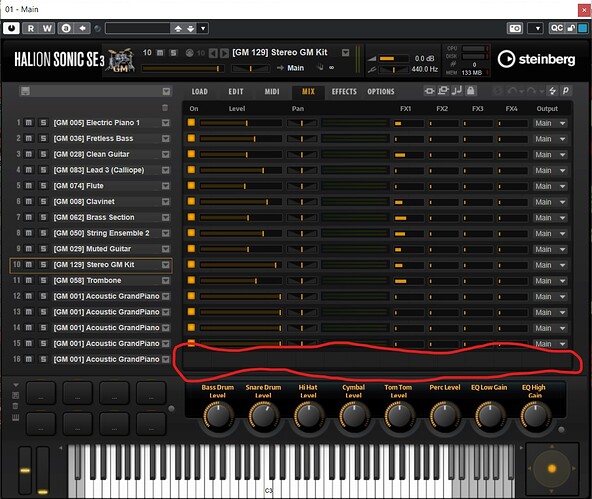Image resolution: width=592 pixels, height=499 pixels.
Task: Mute the Brass Section slot
Action: point(29,217)
